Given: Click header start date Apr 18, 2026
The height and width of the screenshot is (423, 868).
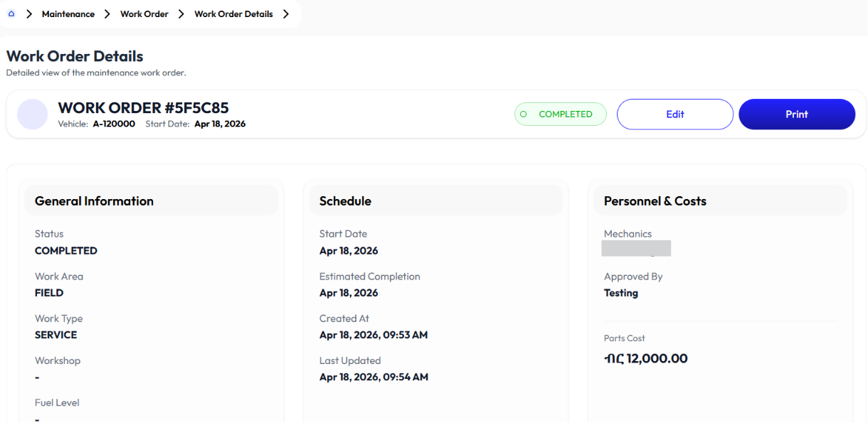Looking at the screenshot, I should point(220,124).
